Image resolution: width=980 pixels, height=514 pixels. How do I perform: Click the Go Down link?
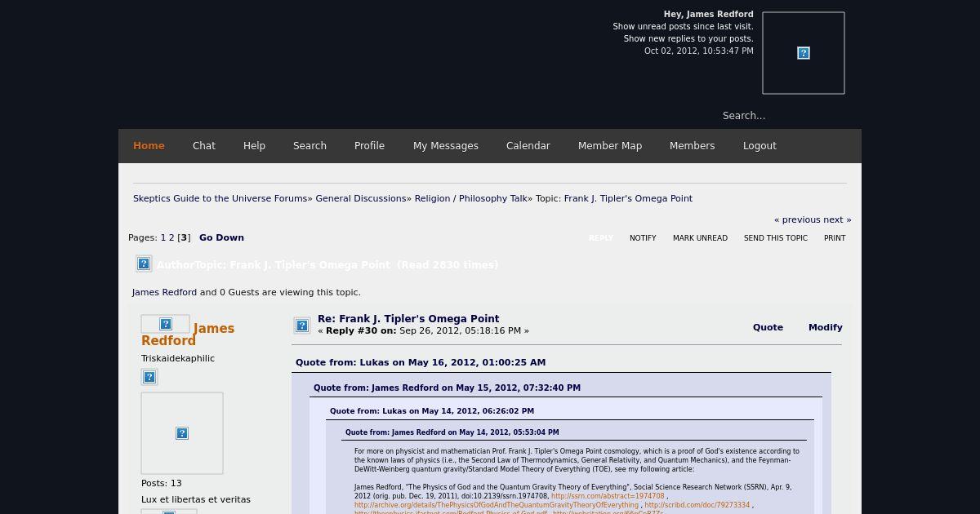(221, 238)
